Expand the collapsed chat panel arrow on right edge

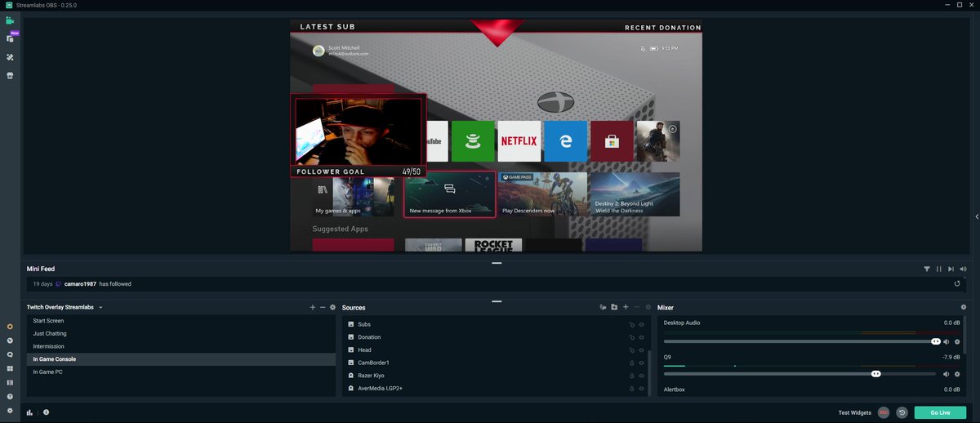click(977, 216)
